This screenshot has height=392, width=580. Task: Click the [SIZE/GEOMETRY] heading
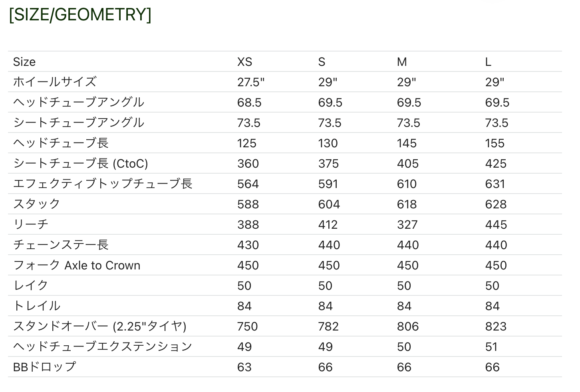pyautogui.click(x=80, y=14)
